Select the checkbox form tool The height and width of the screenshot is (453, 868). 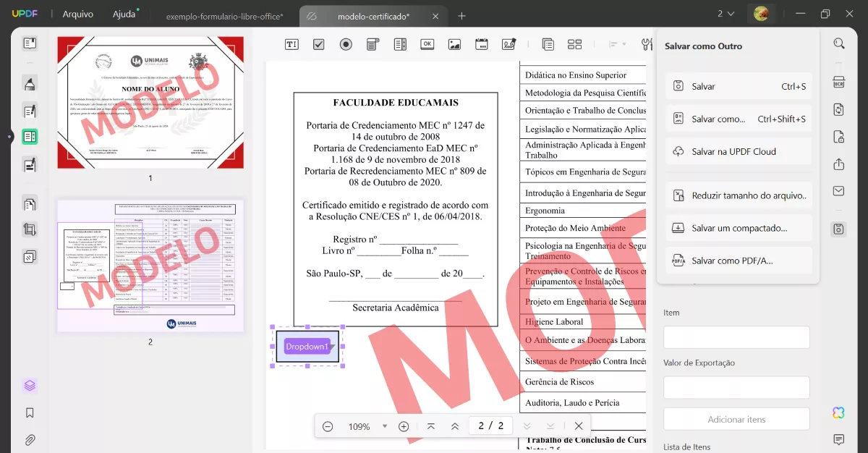318,44
